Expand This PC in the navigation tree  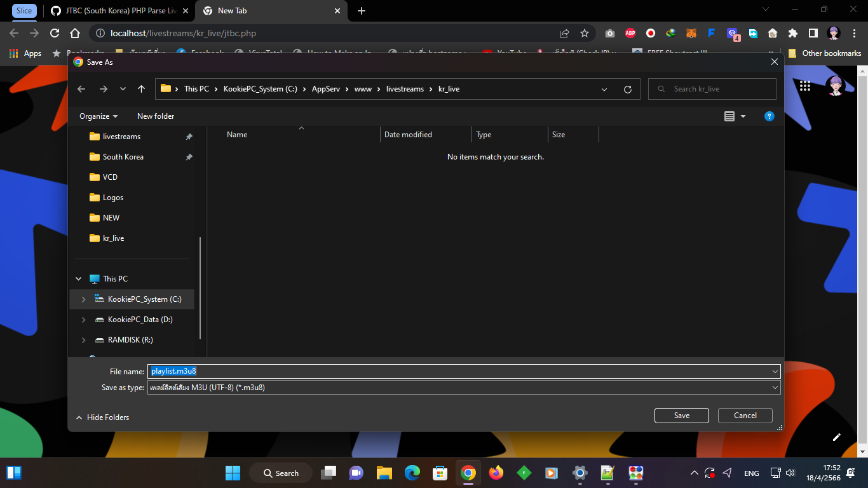click(78, 278)
